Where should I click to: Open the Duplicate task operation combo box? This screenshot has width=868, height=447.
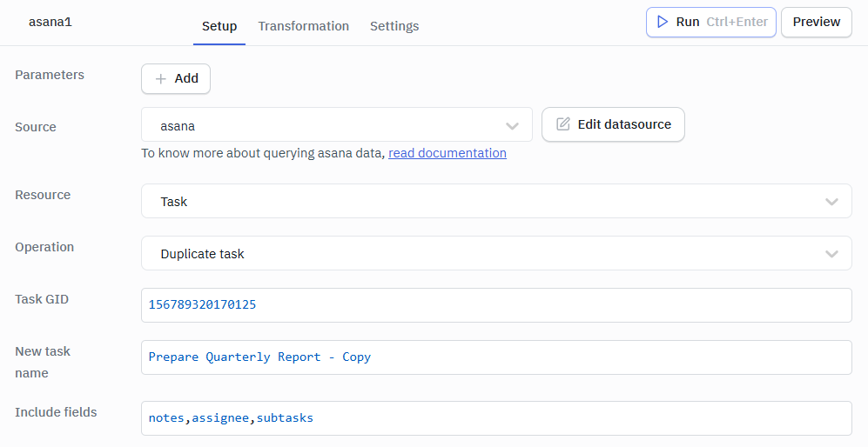[x=496, y=253]
